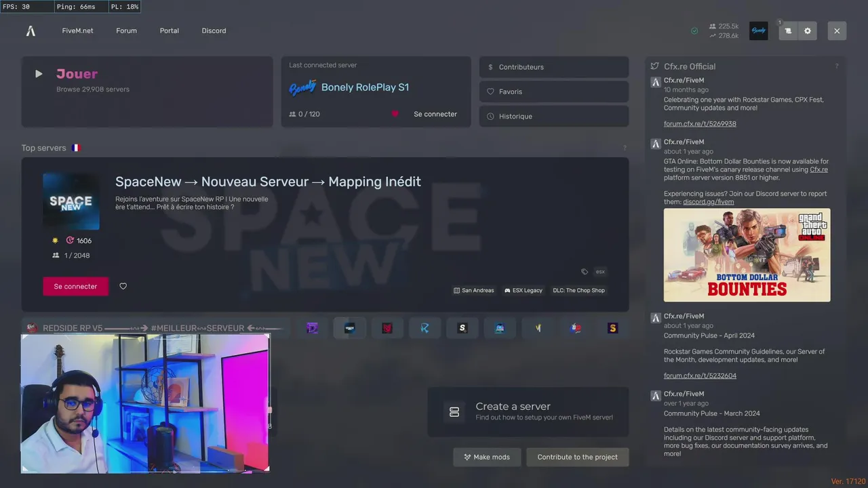Select the blue monitor server icon

pyautogui.click(x=500, y=328)
